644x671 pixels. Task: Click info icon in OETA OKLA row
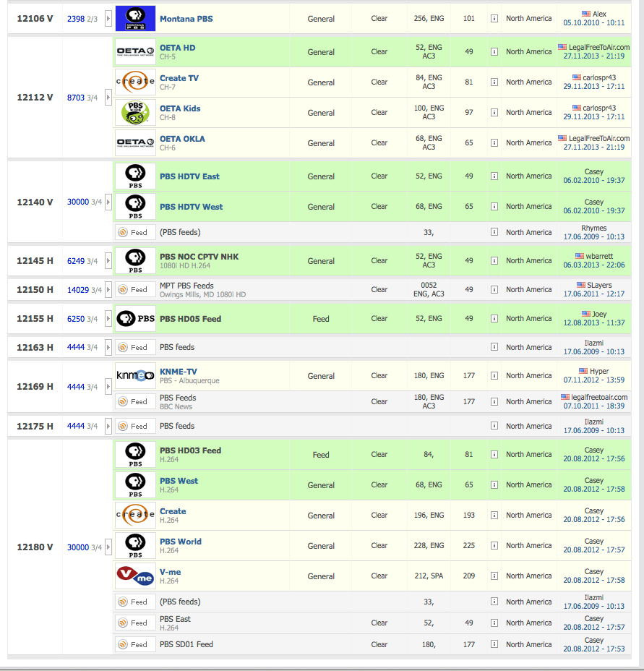pyautogui.click(x=494, y=143)
